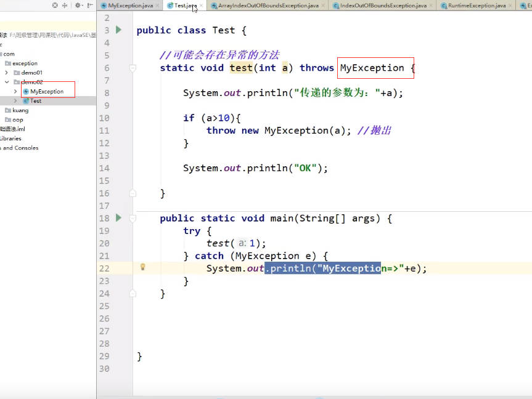Click line number 10 in gutter
532x399 pixels.
coord(104,118)
